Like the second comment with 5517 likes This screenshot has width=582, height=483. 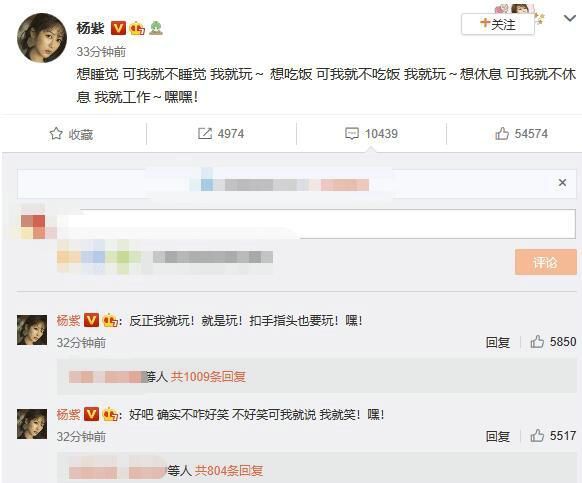click(537, 435)
